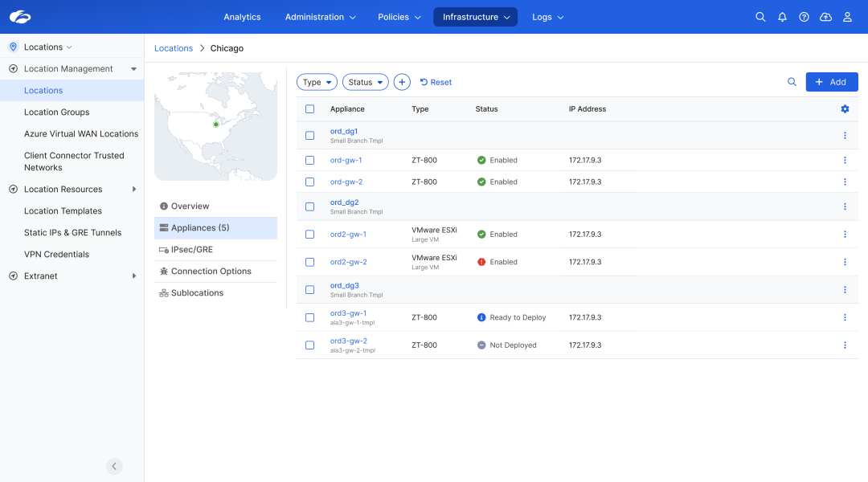Toggle the select-all checkbox in table header
Viewport: 868px width, 482px height.
tap(309, 109)
